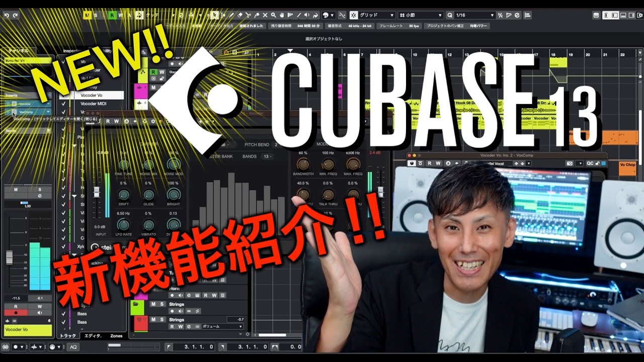Select the Zoom magnifier tool
This screenshot has width=644, height=362.
tap(273, 16)
